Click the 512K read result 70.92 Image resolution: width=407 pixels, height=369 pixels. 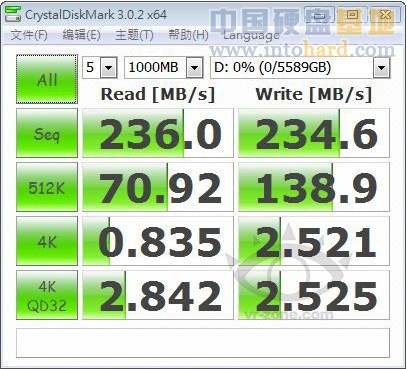[158, 187]
